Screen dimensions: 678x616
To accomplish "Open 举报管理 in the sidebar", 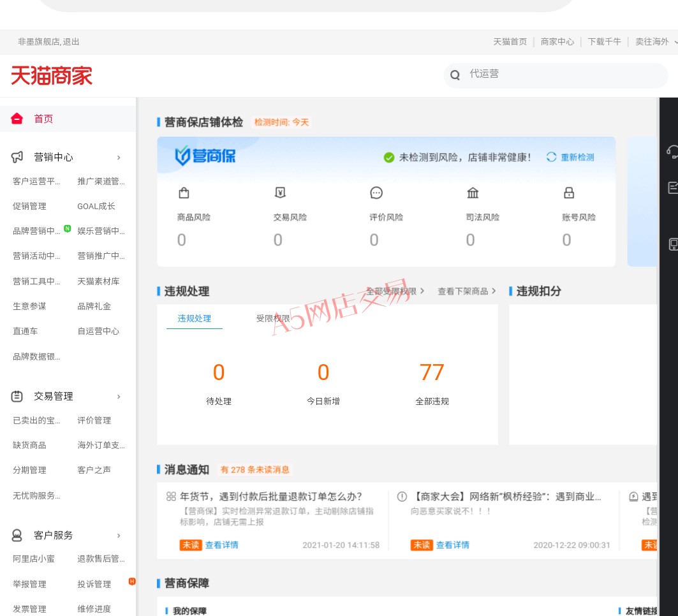I will 29,584.
